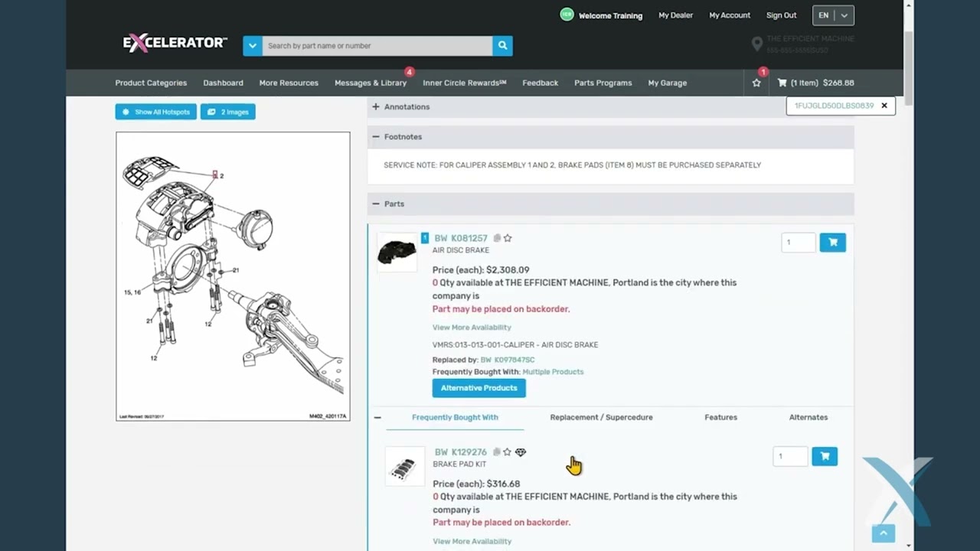Click item number 1 badge beside BW K081257
980x551 pixels.
(x=425, y=238)
